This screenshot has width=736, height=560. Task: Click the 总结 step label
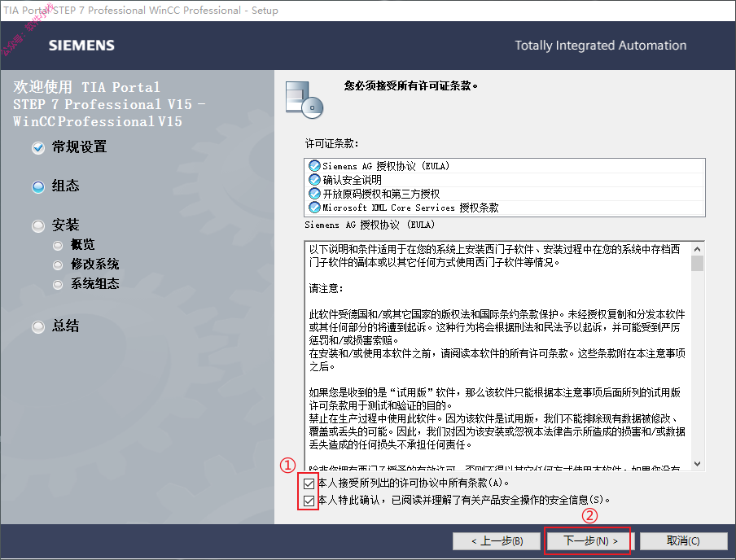pos(65,326)
